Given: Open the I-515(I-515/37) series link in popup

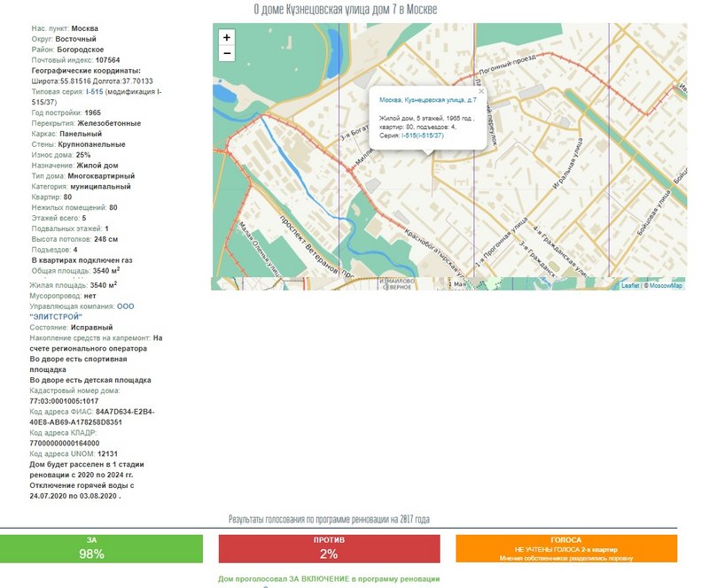Looking at the screenshot, I should (x=423, y=135).
